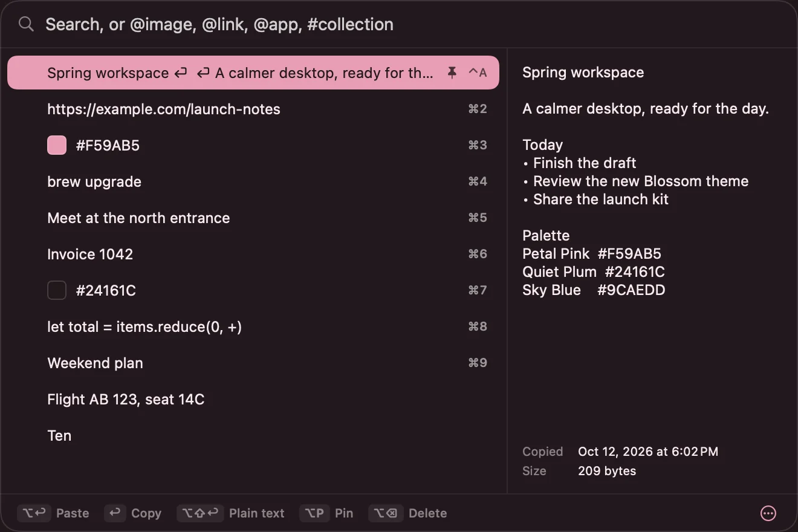Select the let total = items.reduce entry
Viewport: 798px width, 532px height.
[x=253, y=326]
